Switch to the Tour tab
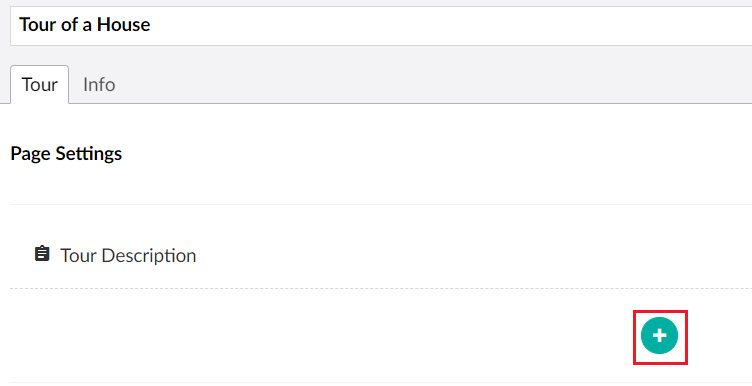Screen dimensions: 752x386 pos(39,85)
